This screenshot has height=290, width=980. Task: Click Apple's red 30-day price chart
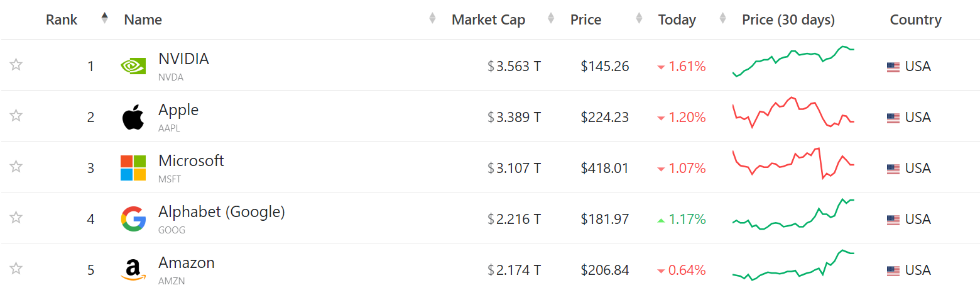[x=793, y=113]
